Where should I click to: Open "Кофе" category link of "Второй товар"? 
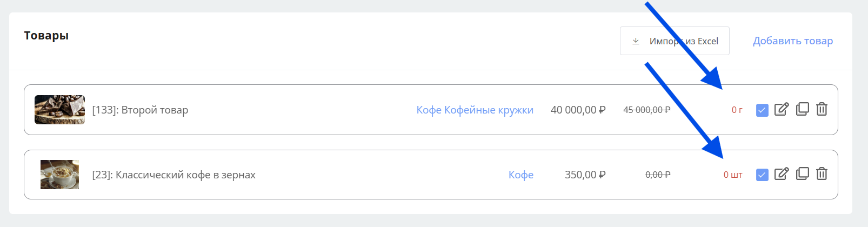pyautogui.click(x=429, y=110)
